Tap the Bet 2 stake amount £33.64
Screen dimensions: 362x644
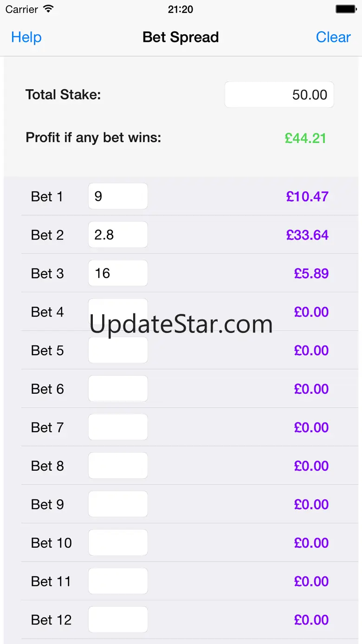(x=307, y=235)
